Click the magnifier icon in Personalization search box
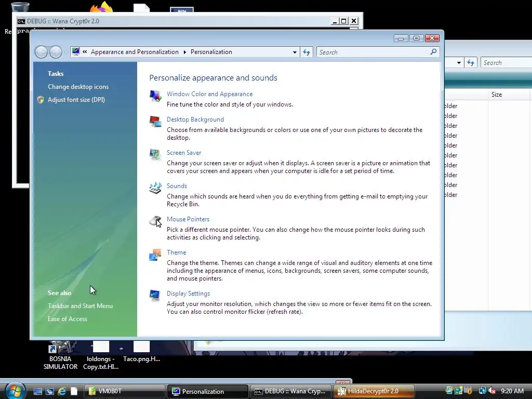The image size is (532, 399). pos(433,52)
